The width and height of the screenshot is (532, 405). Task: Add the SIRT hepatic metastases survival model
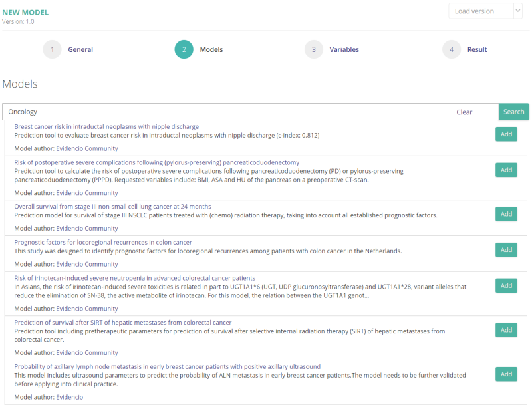click(506, 330)
